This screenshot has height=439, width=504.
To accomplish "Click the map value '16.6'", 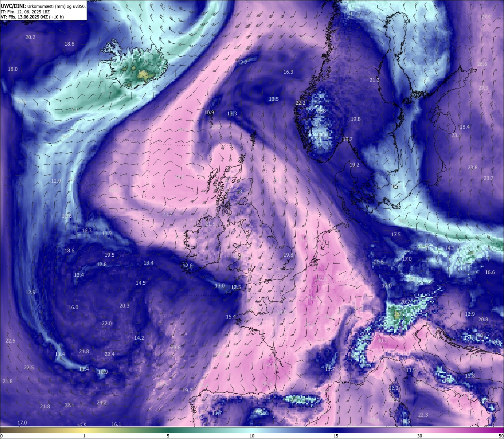I will pos(490,272).
